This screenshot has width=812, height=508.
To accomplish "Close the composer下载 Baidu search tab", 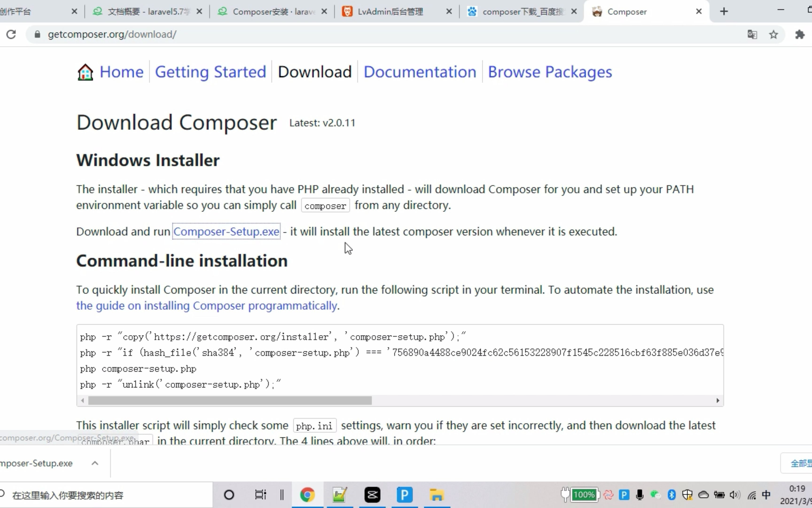I will 574,12.
